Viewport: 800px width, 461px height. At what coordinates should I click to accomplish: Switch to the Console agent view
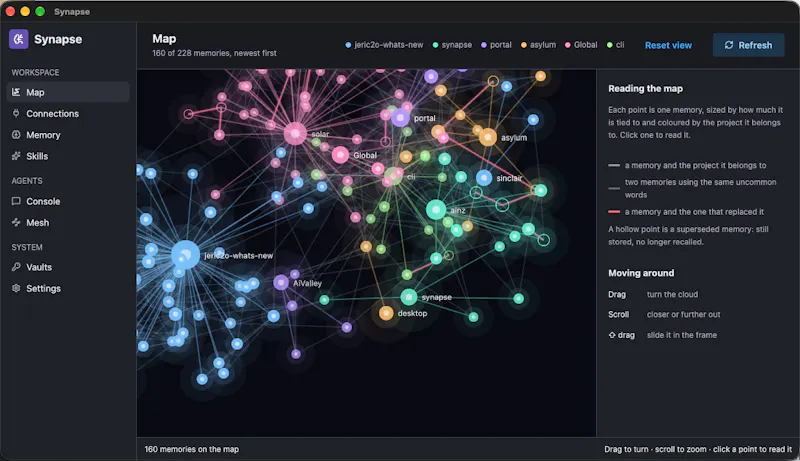[68, 201]
